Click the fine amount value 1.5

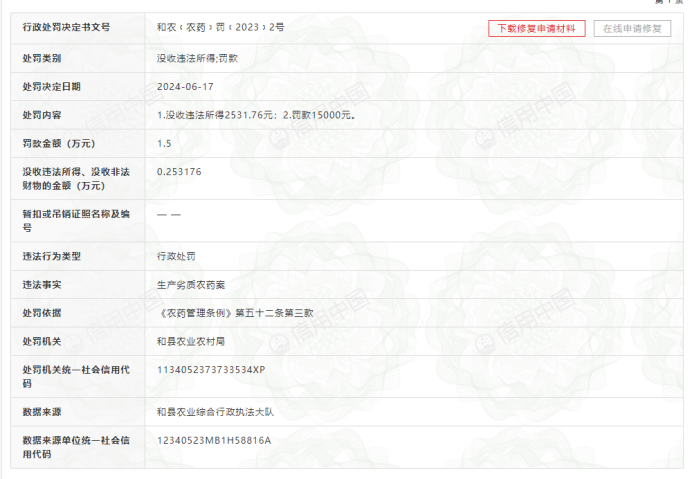click(x=164, y=143)
